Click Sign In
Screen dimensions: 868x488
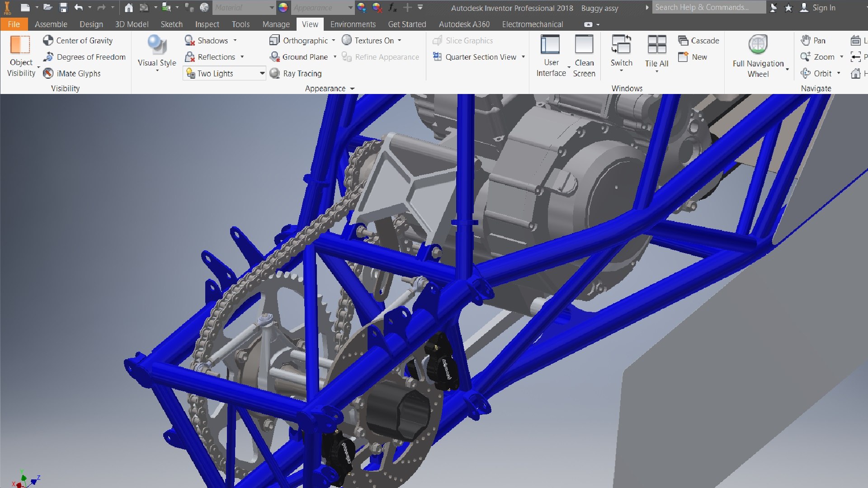(x=818, y=8)
